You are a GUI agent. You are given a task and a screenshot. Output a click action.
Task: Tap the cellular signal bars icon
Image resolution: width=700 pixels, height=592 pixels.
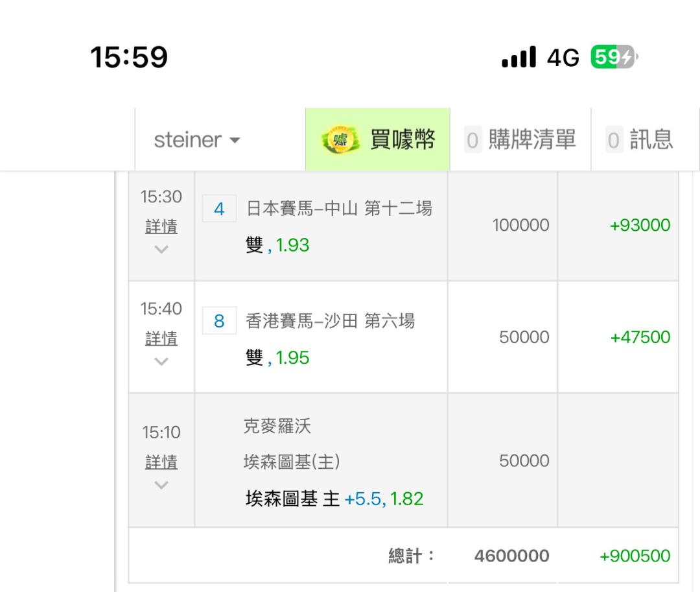[519, 57]
